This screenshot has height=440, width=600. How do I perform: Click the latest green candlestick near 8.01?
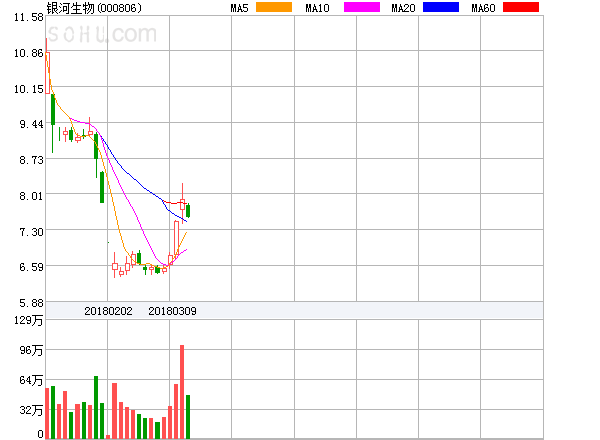click(x=188, y=211)
